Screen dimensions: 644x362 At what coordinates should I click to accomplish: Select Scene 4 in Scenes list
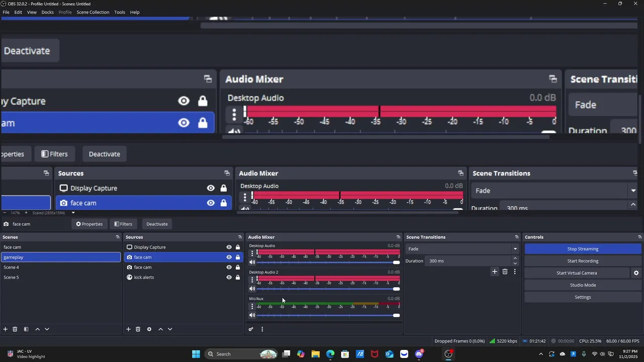pyautogui.click(x=60, y=267)
